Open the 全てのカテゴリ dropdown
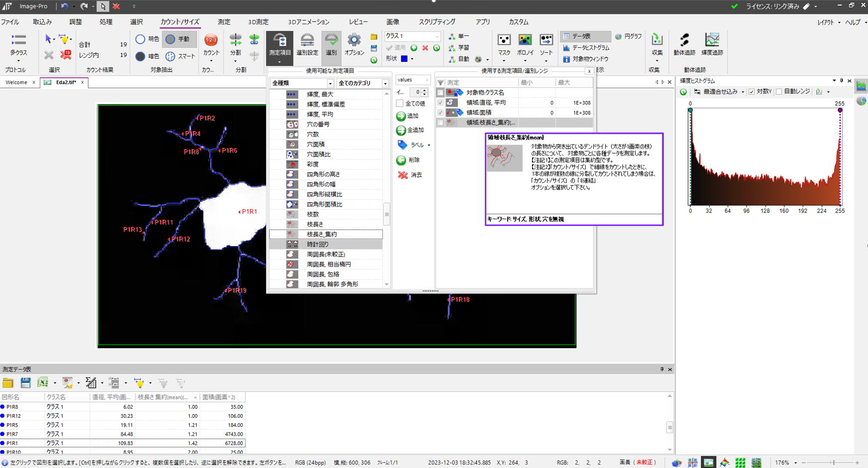 (x=385, y=84)
